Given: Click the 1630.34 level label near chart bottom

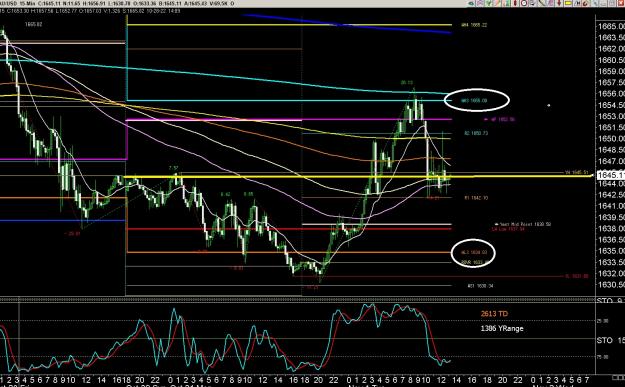Looking at the screenshot, I should point(480,286).
